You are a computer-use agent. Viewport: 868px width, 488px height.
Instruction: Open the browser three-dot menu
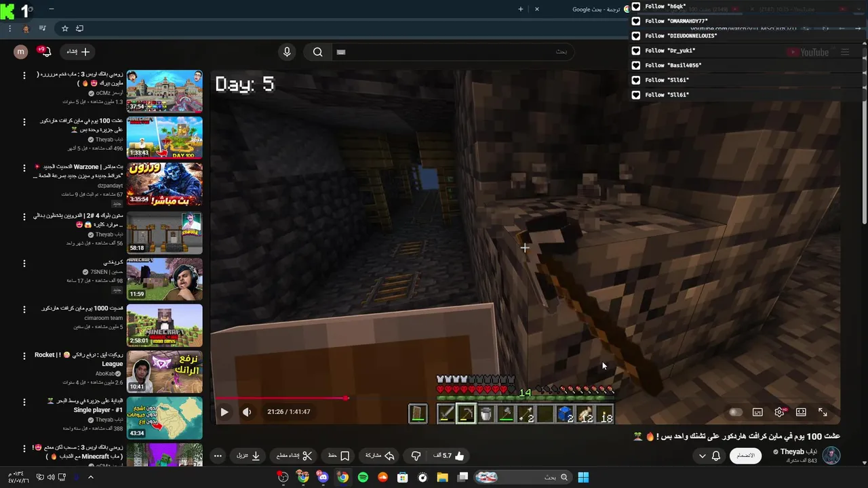[x=9, y=28]
